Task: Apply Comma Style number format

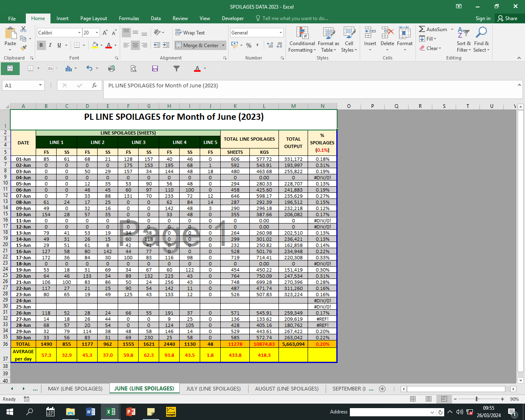Action: click(258, 45)
